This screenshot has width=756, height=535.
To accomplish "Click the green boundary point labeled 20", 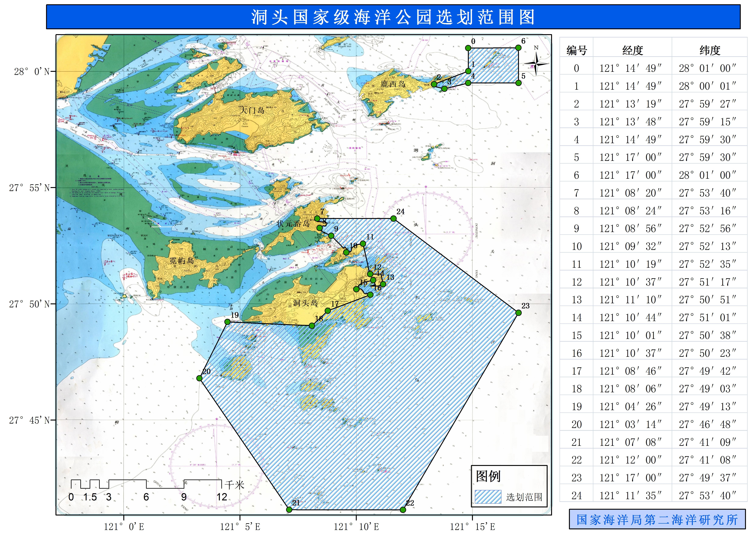I will coord(199,378).
